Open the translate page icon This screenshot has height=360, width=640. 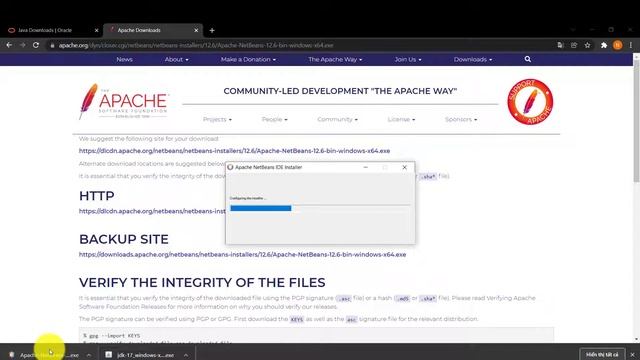[560, 45]
